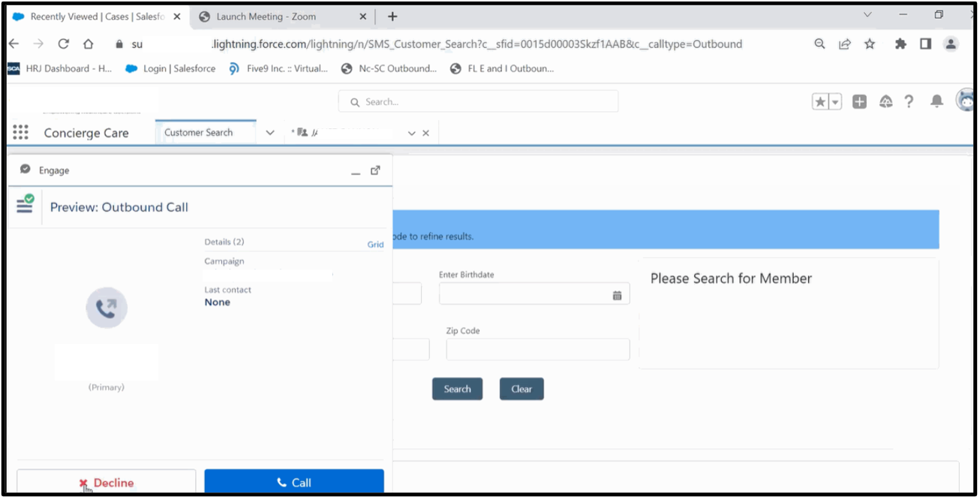
Task: Click the browser address bar URL
Action: click(x=476, y=44)
